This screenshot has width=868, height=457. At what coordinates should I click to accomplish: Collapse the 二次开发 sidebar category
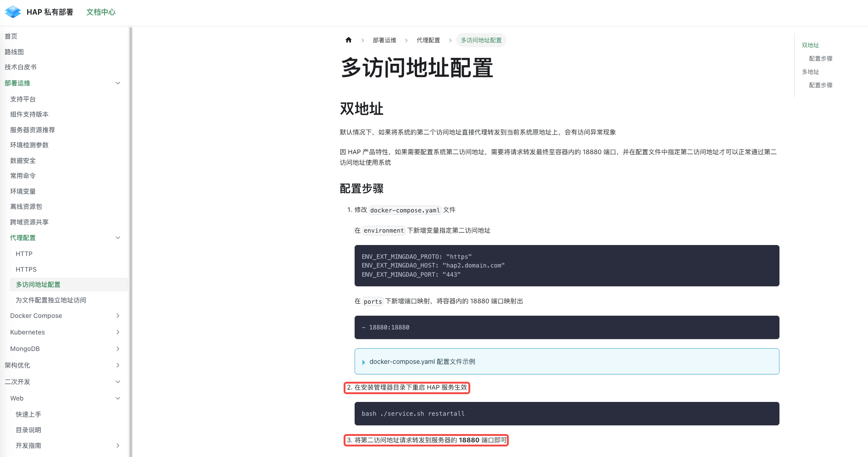(x=118, y=382)
